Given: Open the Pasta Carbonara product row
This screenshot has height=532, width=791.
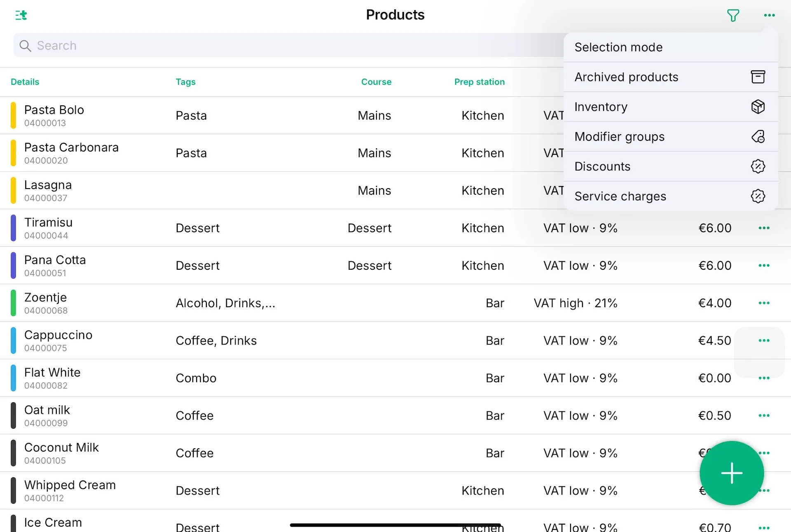Looking at the screenshot, I should pyautogui.click(x=71, y=153).
